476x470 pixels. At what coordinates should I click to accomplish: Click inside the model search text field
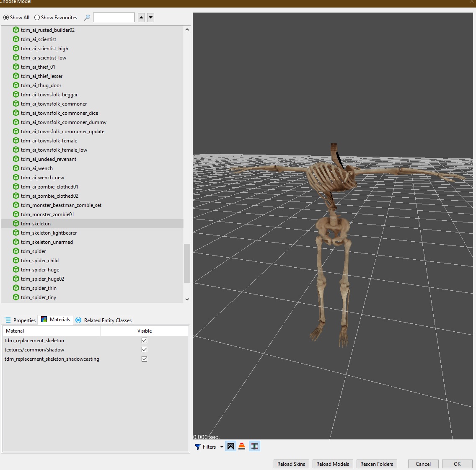[114, 18]
